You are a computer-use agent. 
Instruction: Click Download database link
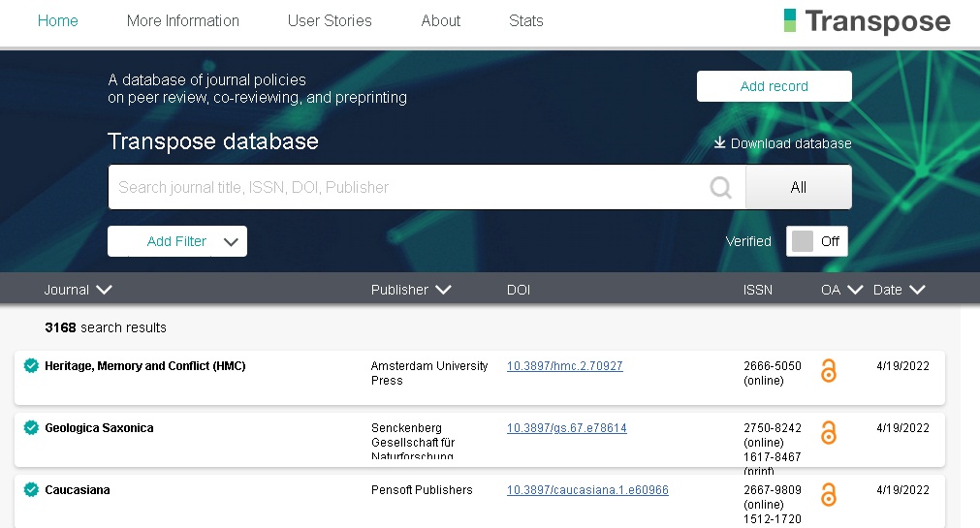click(x=783, y=143)
